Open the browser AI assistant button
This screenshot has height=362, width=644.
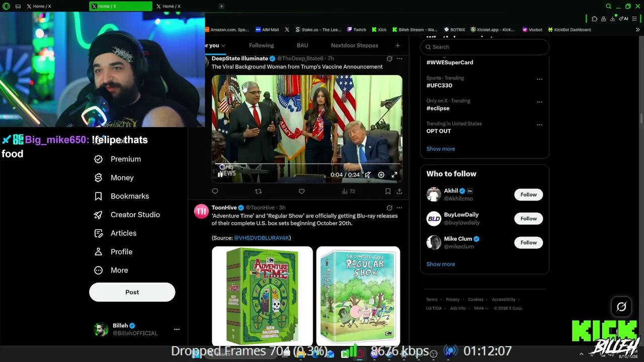(624, 19)
